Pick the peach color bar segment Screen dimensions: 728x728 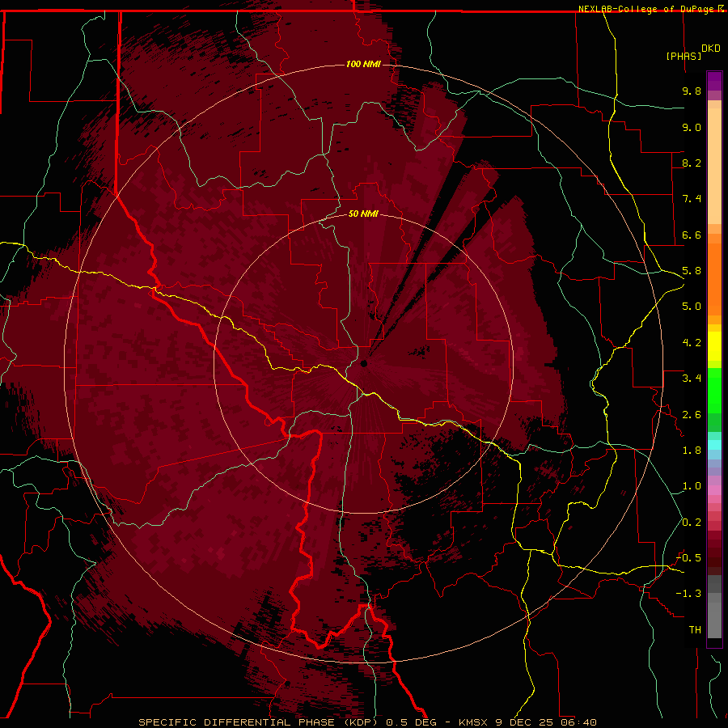click(x=714, y=166)
